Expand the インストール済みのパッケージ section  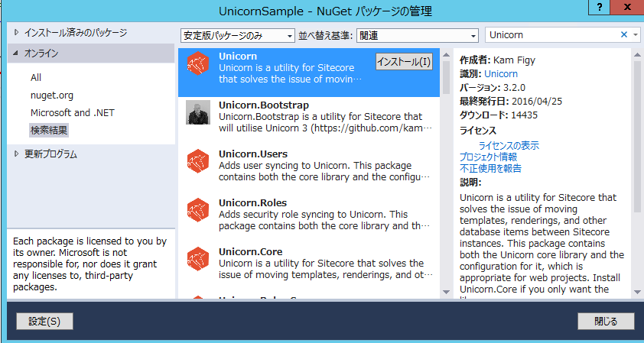pos(16,32)
